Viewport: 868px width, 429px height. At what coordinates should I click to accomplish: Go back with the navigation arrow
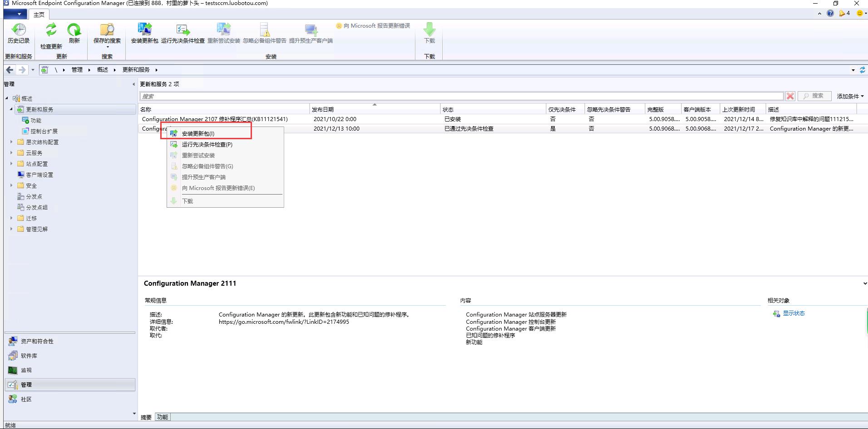10,70
